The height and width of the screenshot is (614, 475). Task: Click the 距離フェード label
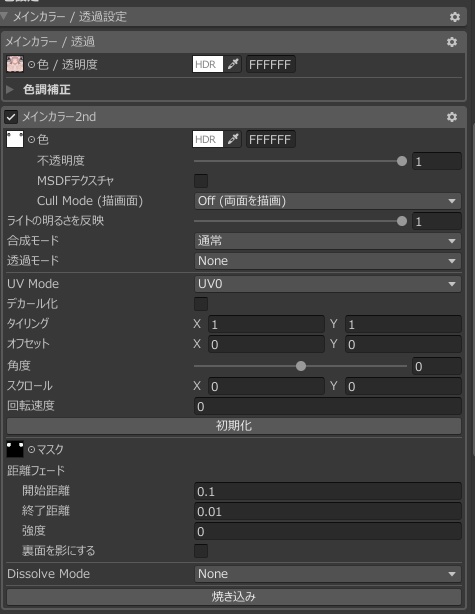[36, 470]
